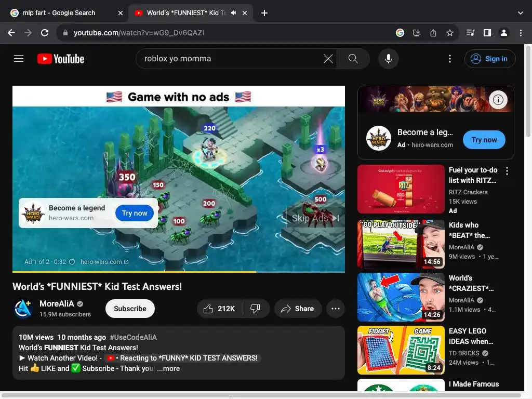Install app icon in address bar
Viewport: 532px width, 399px height.
click(417, 33)
